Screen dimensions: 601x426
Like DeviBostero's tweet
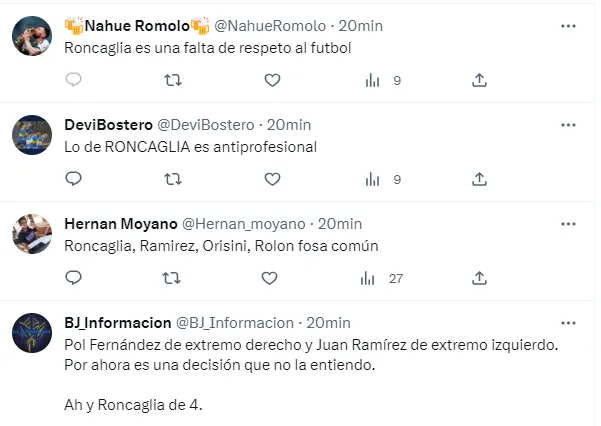272,179
